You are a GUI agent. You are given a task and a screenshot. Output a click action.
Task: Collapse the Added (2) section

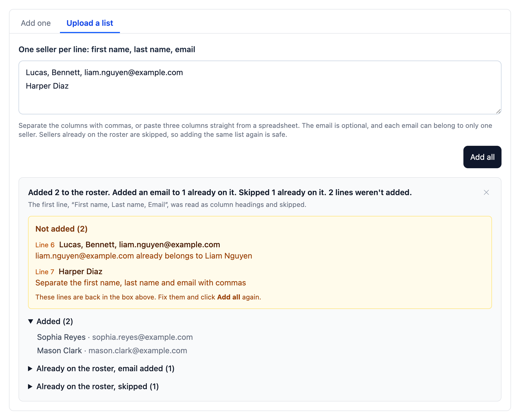tap(51, 321)
